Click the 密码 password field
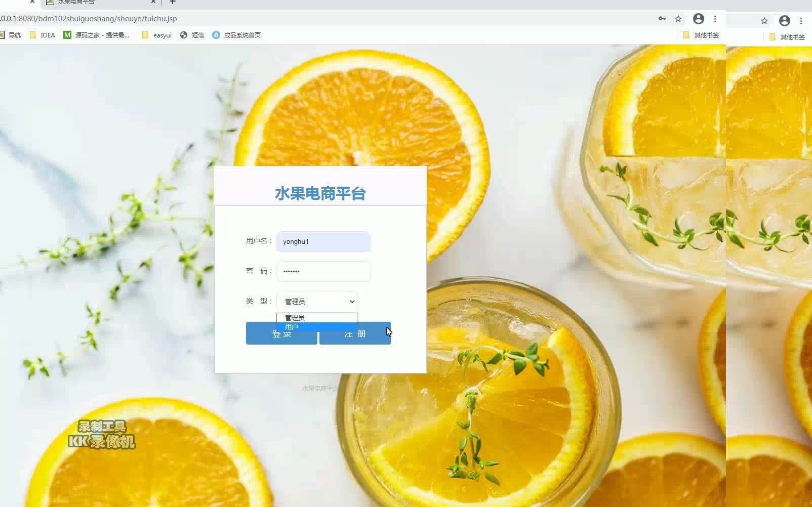Viewport: 812px width, 507px height. click(x=323, y=271)
